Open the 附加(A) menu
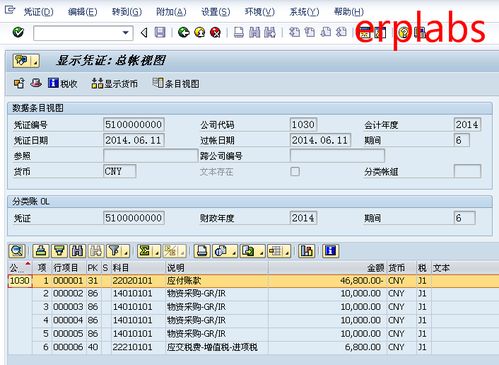The image size is (499, 365). coord(171,12)
